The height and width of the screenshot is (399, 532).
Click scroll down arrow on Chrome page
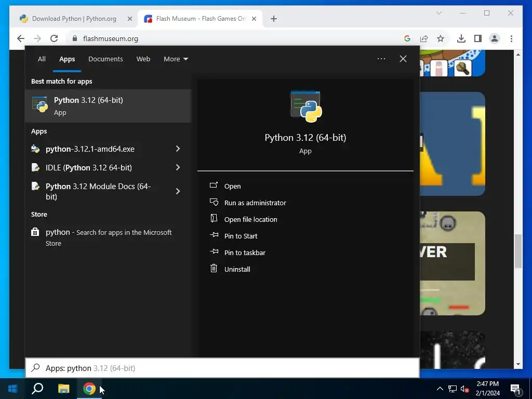[x=518, y=364]
